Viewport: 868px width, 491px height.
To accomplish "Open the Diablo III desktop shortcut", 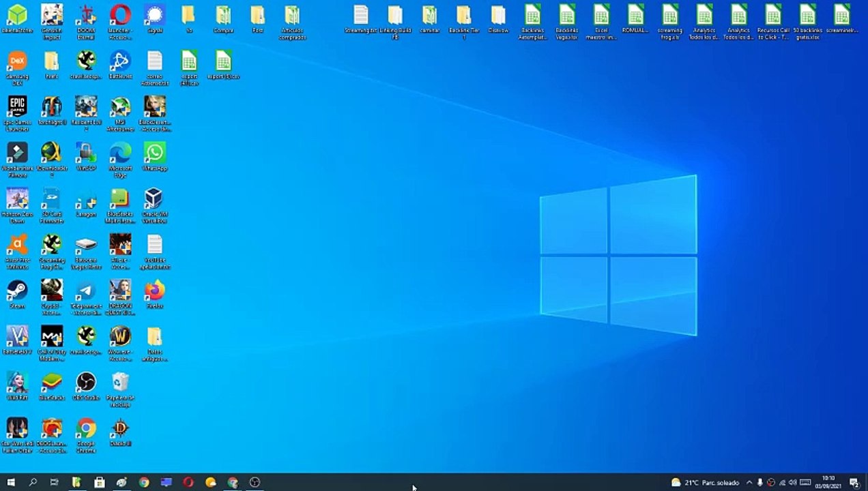I will pyautogui.click(x=120, y=432).
